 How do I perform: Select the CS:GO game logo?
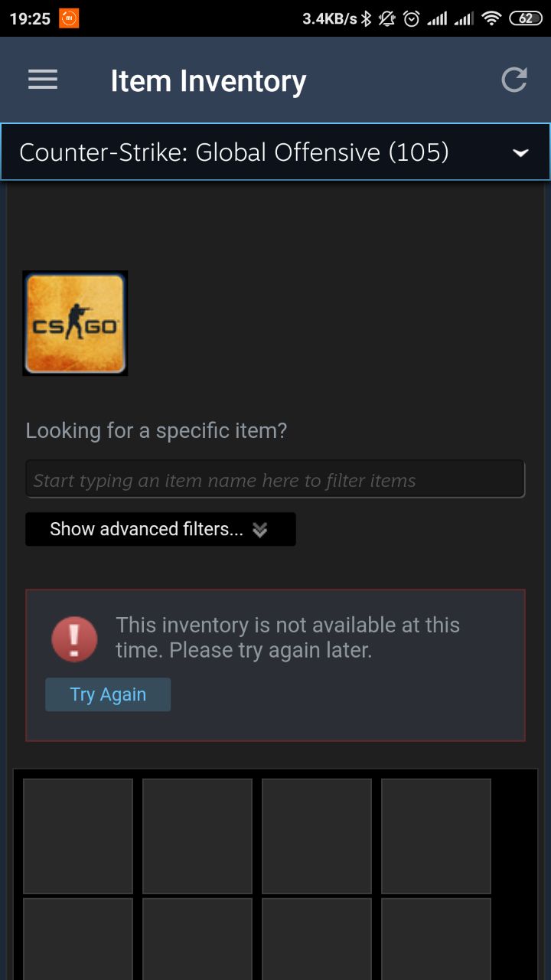point(75,323)
